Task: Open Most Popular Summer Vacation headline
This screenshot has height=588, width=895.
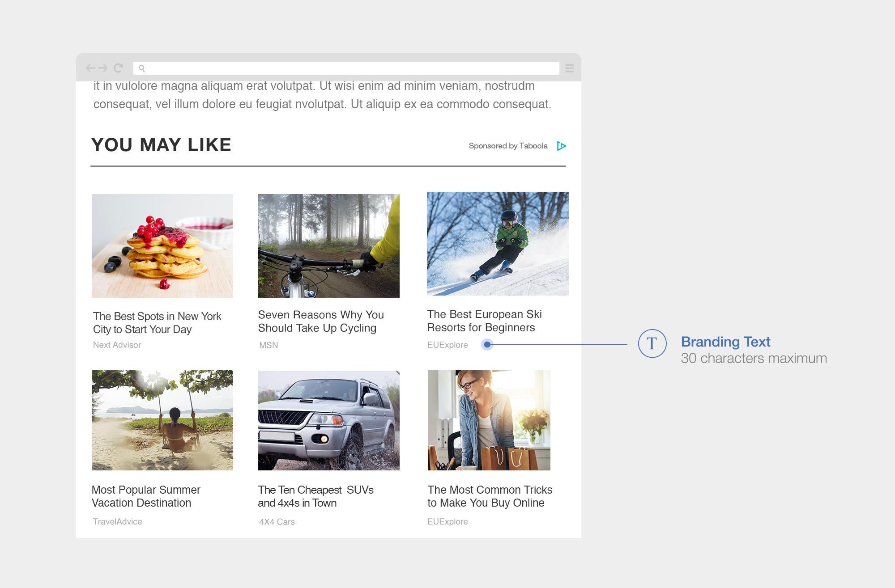Action: point(146,496)
